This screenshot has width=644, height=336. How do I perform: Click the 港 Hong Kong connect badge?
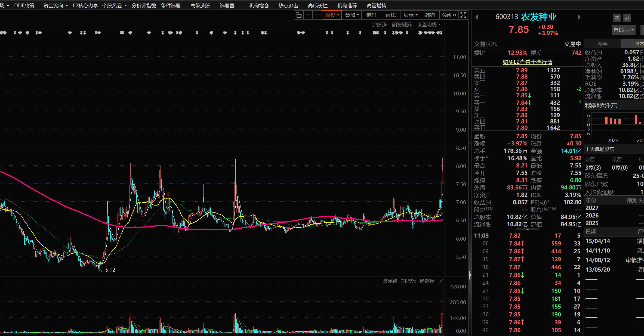click(627, 18)
